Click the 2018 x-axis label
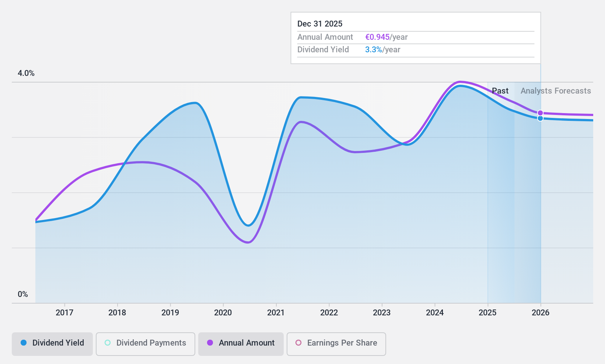Screen dimensions: 605x364 coord(117,313)
